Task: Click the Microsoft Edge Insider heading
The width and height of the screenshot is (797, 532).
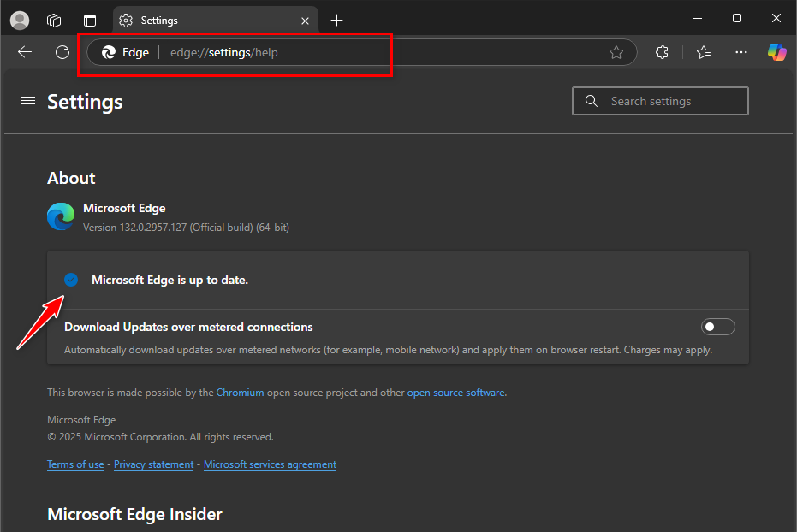Action: (134, 514)
